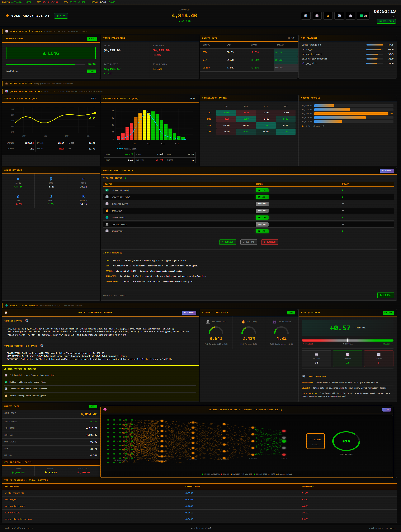
Task: Click the XAU-DXY -0.35 correlation cell
Action: (246, 113)
